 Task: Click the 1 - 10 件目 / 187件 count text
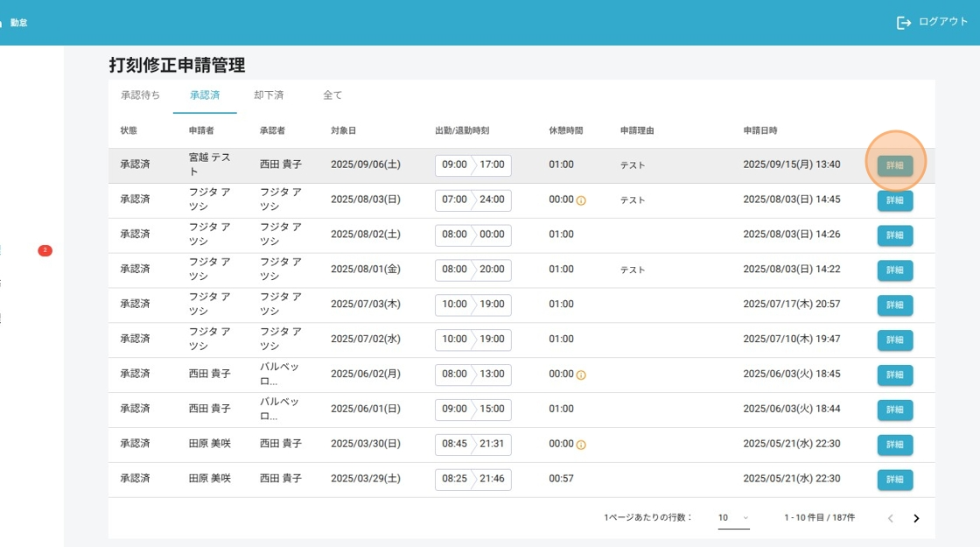pyautogui.click(x=819, y=517)
